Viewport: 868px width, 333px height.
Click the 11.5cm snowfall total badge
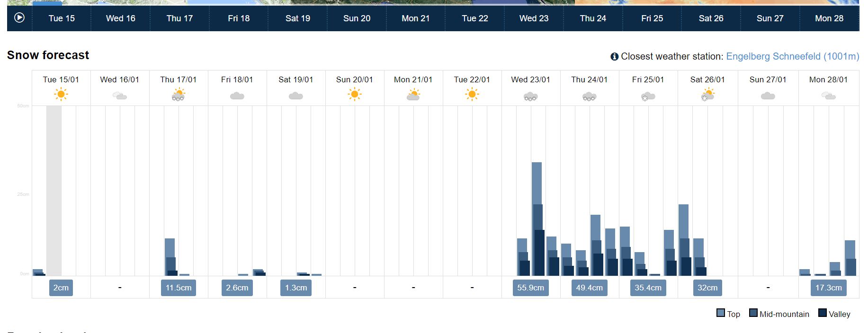click(x=179, y=288)
